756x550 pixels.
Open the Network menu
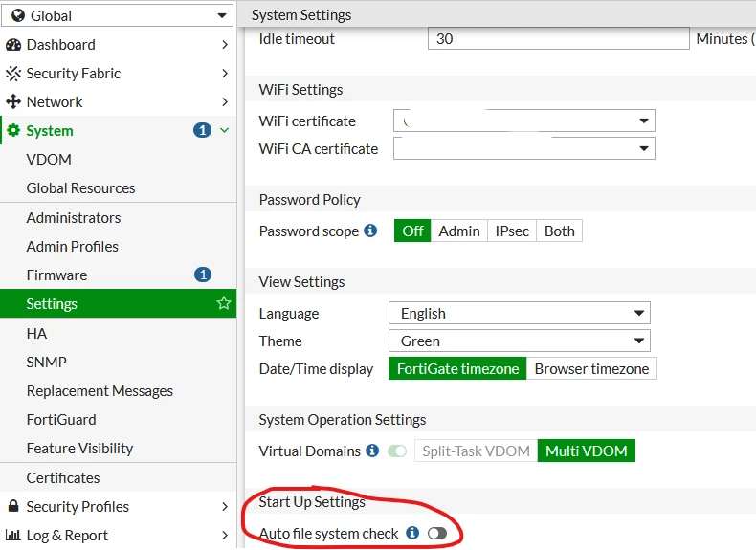click(118, 101)
